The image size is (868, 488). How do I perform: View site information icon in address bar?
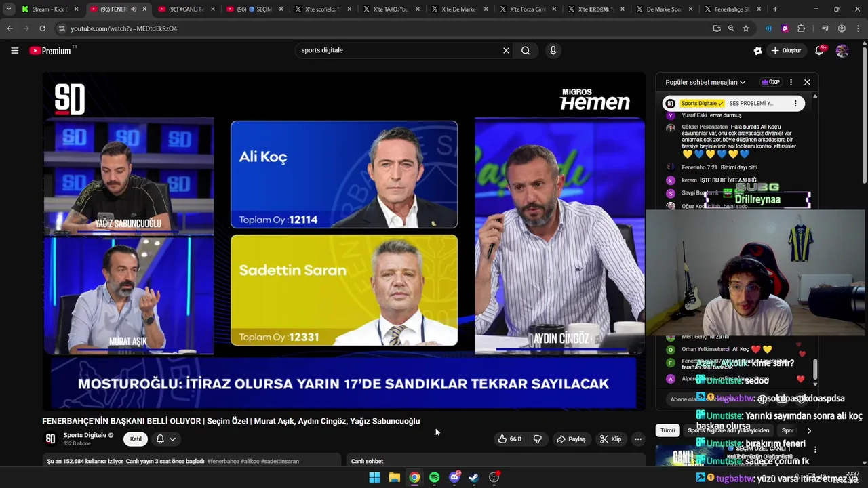62,28
